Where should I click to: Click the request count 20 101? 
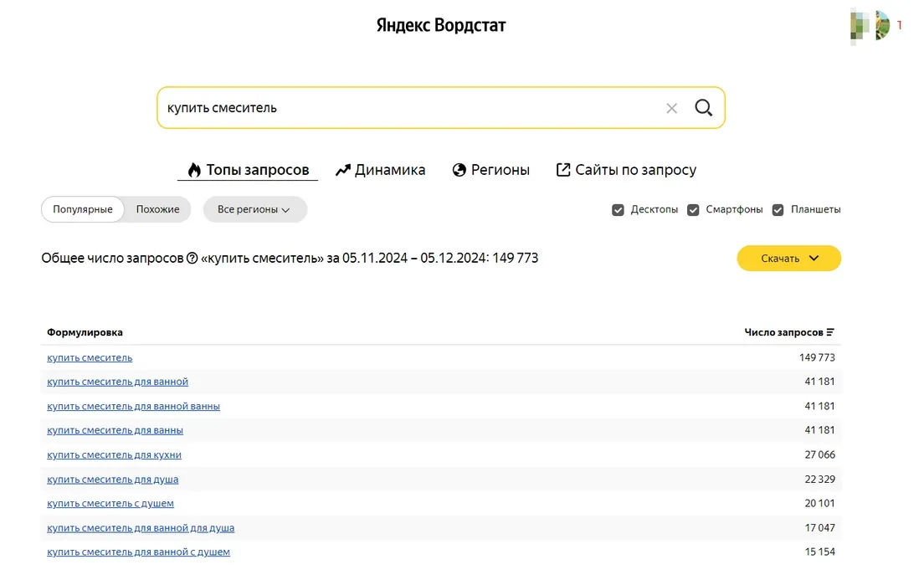[819, 503]
